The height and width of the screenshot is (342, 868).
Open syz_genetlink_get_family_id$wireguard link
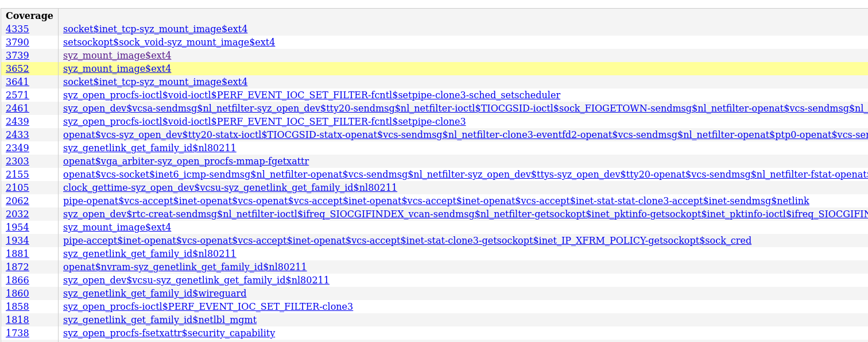[x=155, y=293]
